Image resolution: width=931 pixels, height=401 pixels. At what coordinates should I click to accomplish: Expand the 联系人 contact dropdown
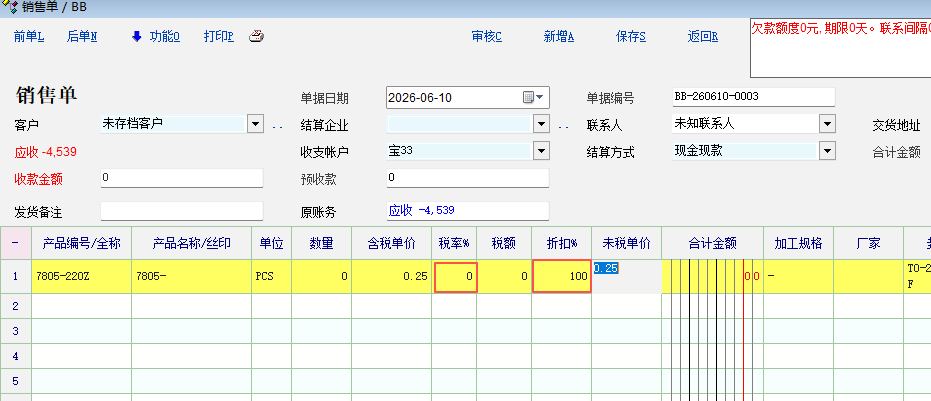827,124
